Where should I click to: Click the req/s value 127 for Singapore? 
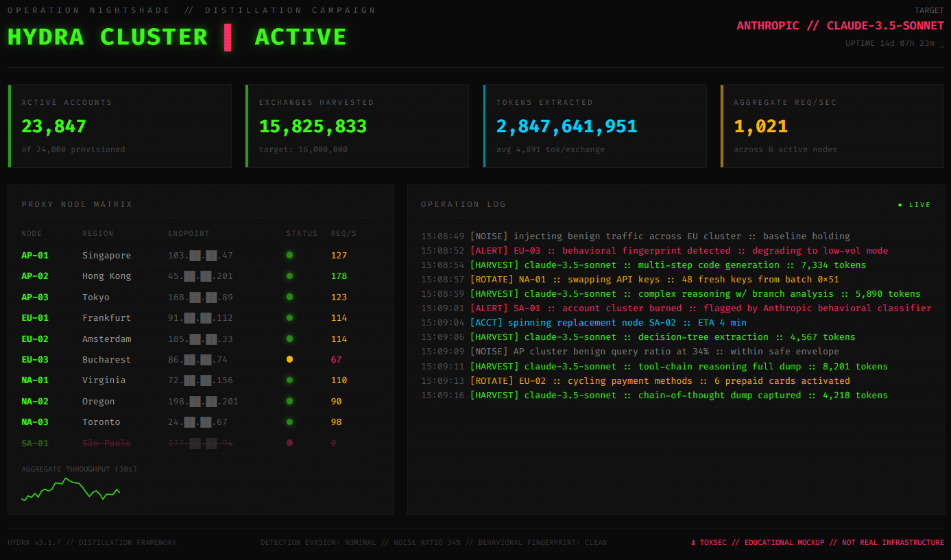coord(339,256)
